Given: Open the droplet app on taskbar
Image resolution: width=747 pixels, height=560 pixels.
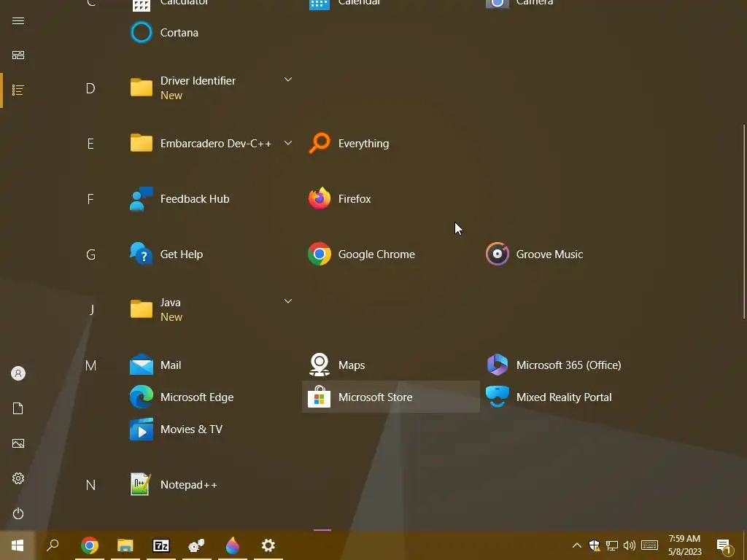Looking at the screenshot, I should click(233, 545).
